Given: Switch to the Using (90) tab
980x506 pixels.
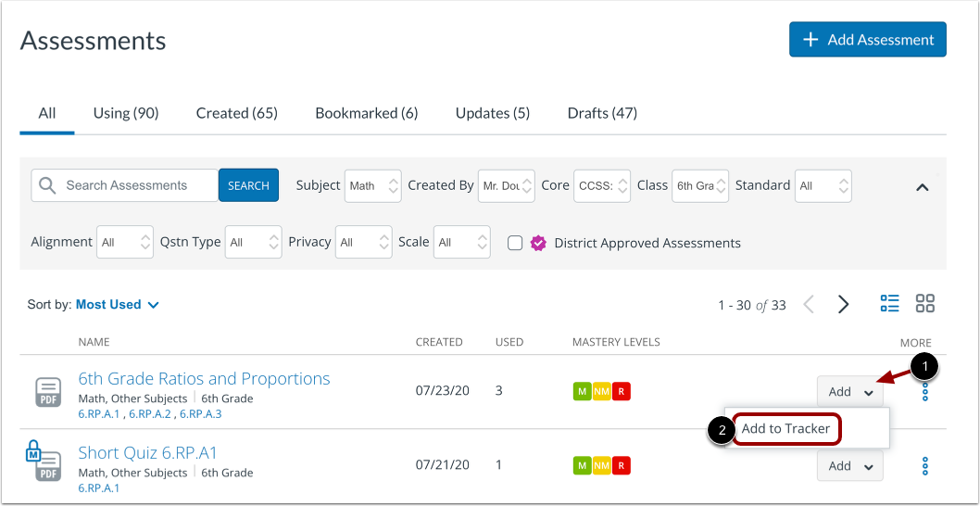Looking at the screenshot, I should 126,113.
